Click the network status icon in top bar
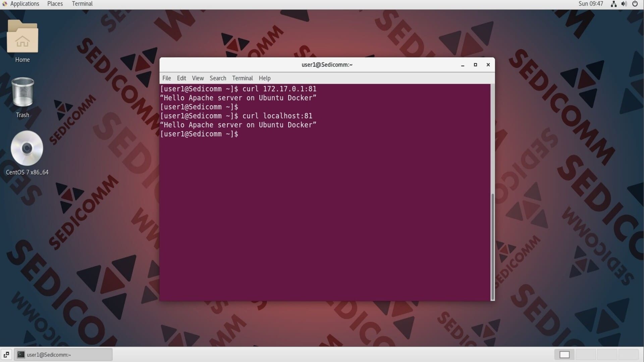Screen dimensions: 644x362 pos(613,4)
